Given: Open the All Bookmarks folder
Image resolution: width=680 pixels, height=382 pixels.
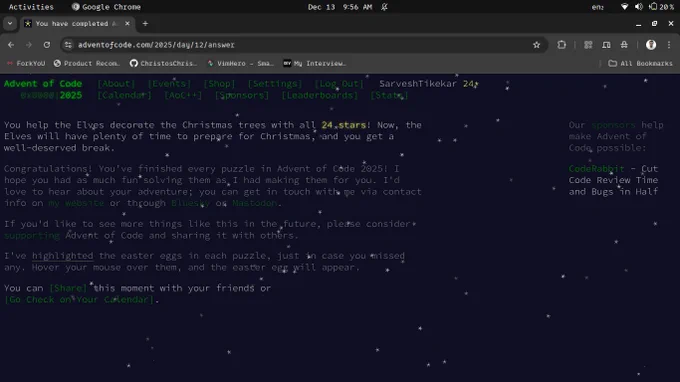Looking at the screenshot, I should (640, 63).
